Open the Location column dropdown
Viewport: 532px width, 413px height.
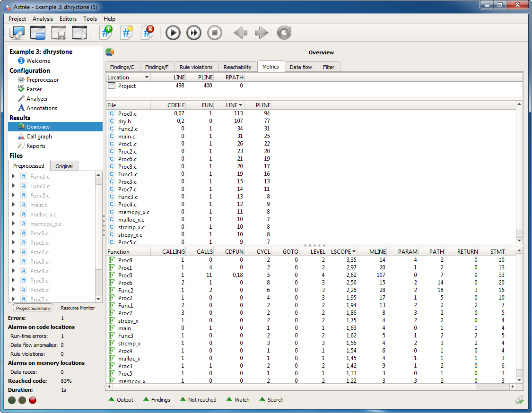[x=147, y=77]
